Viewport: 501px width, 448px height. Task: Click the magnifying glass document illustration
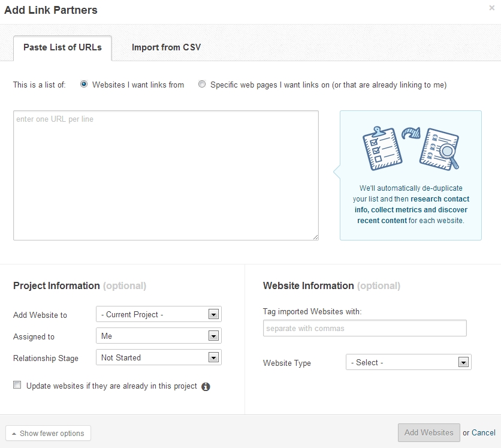(x=439, y=149)
